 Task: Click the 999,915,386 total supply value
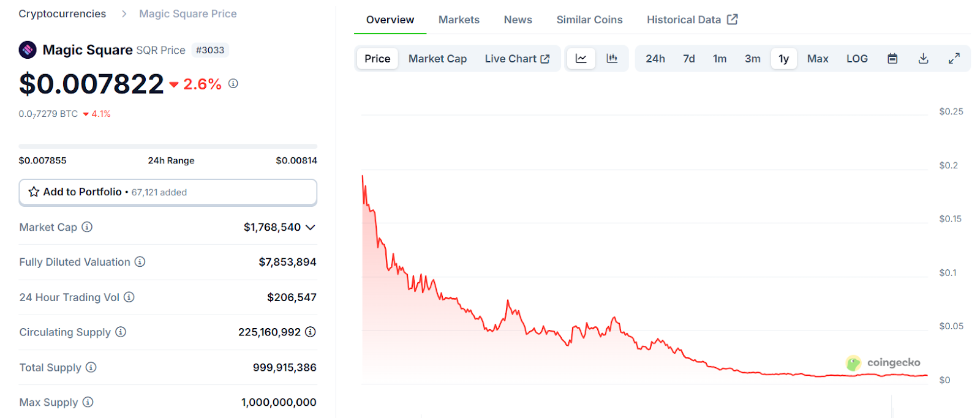[x=285, y=367]
